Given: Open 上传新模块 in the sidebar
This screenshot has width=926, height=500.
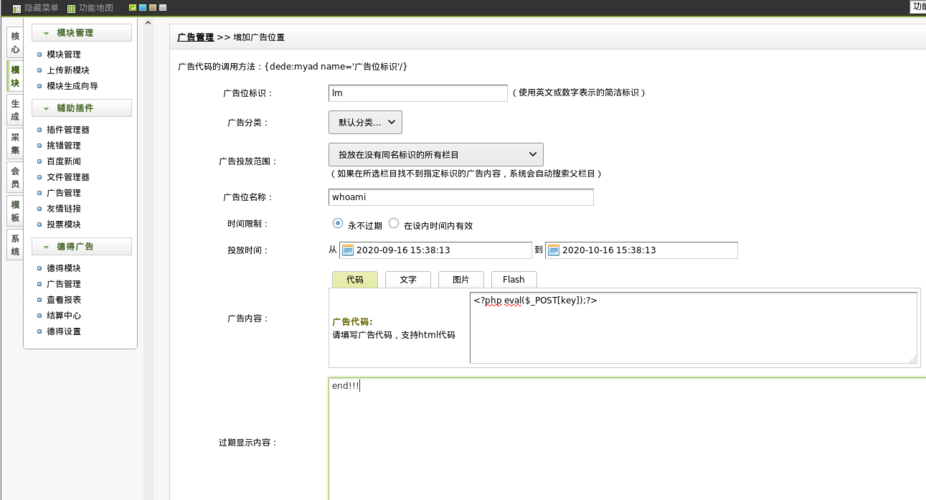Looking at the screenshot, I should (x=68, y=70).
